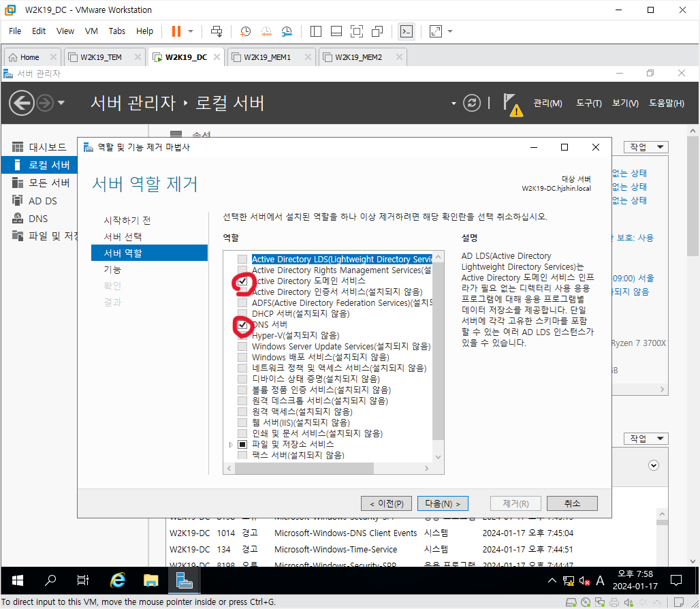Open the Tabs menu
Image resolution: width=700 pixels, height=609 pixels.
117,31
